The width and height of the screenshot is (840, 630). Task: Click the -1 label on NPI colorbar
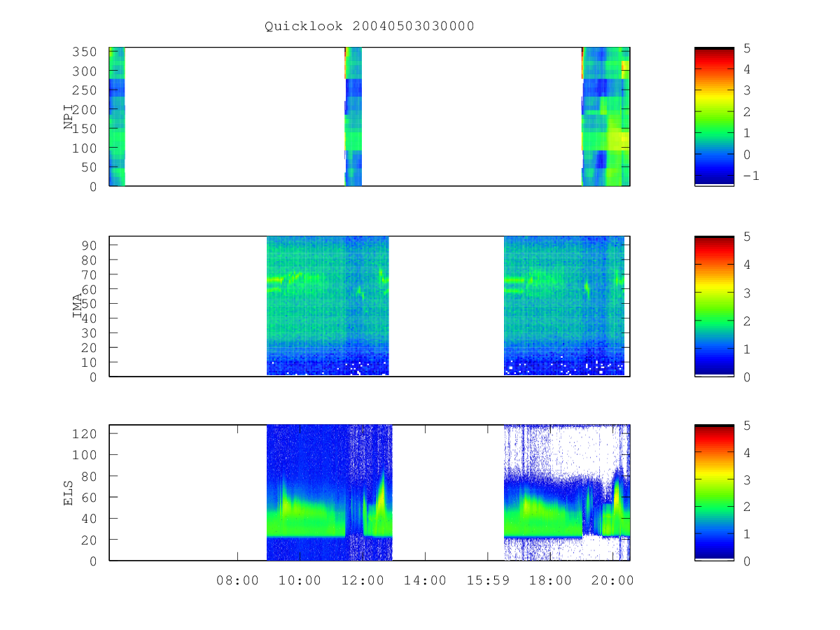point(750,176)
